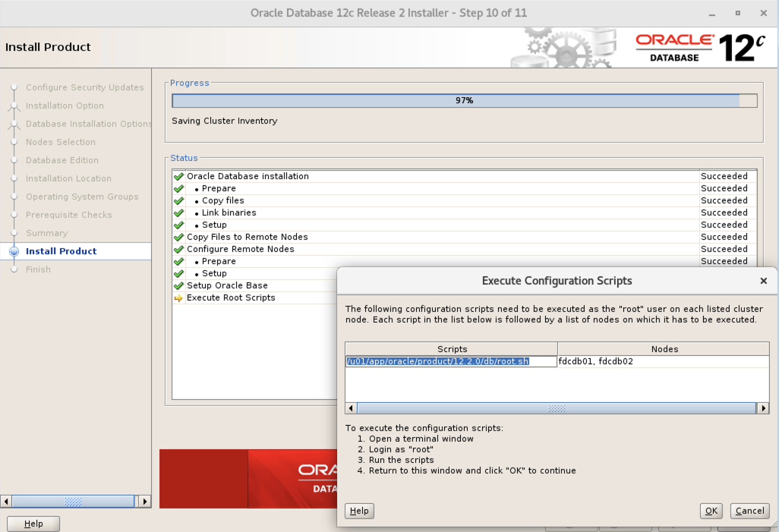Click the Scripts column header
The image size is (779, 532).
(452, 348)
